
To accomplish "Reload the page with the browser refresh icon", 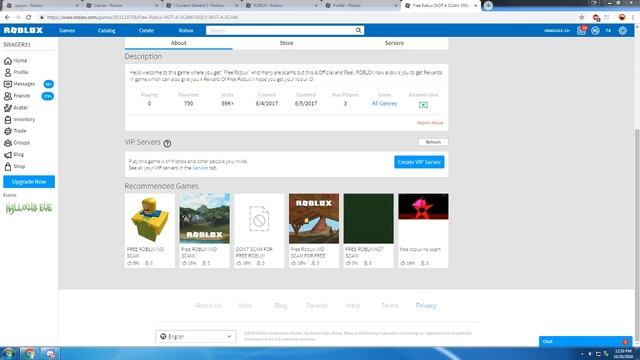I will (x=29, y=17).
